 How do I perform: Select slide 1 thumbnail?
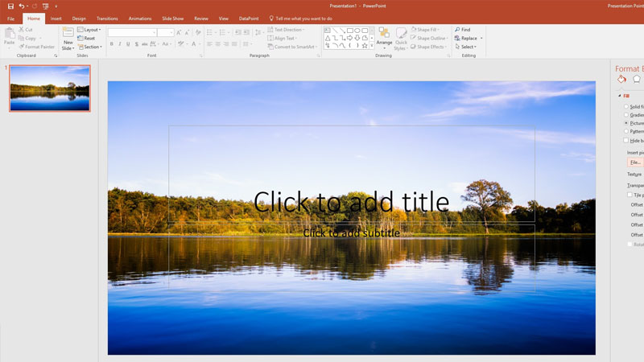pos(50,88)
